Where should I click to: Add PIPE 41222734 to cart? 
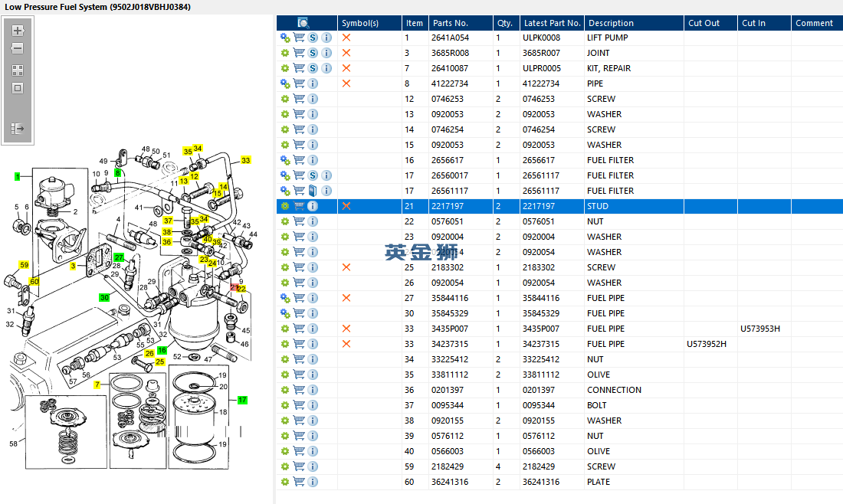pos(299,83)
